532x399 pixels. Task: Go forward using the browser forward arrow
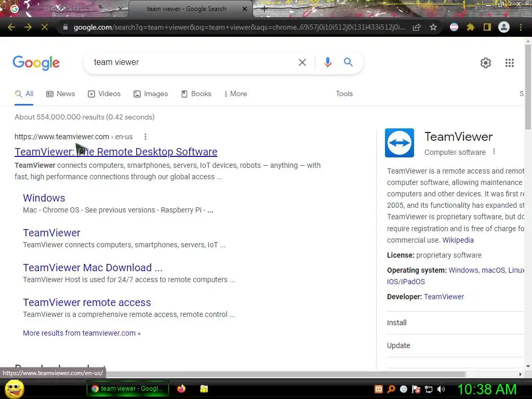point(28,27)
